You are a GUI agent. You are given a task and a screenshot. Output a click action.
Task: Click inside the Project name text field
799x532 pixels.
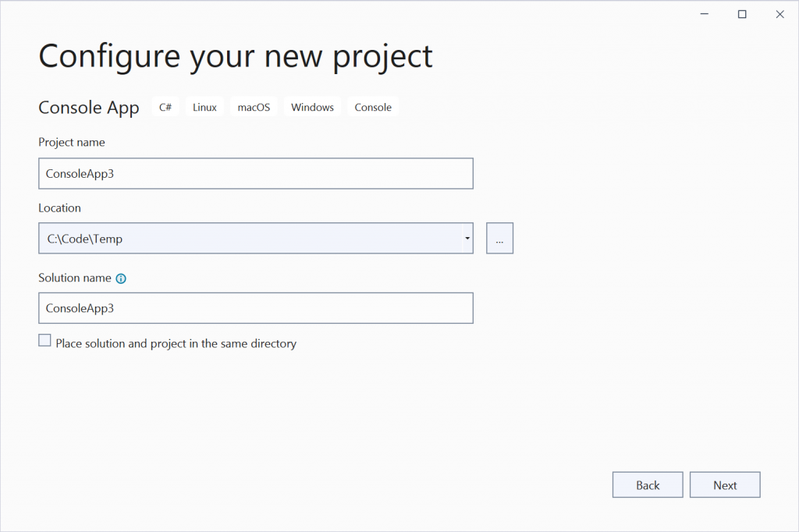tap(255, 173)
